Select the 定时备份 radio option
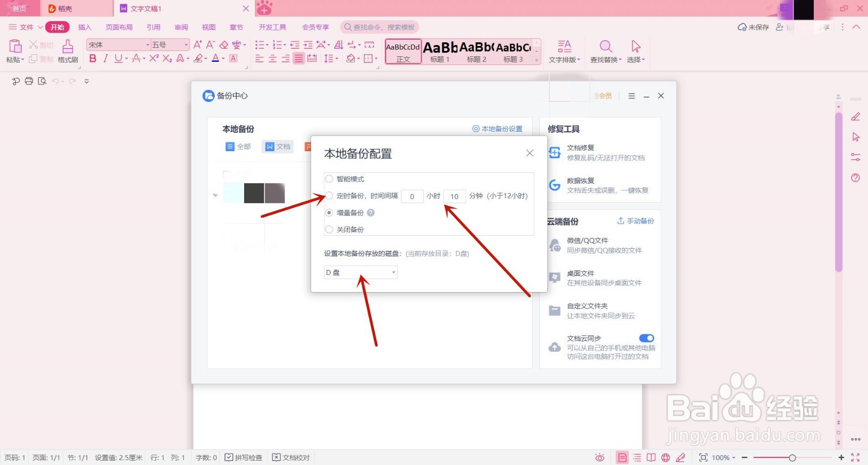 coord(329,196)
